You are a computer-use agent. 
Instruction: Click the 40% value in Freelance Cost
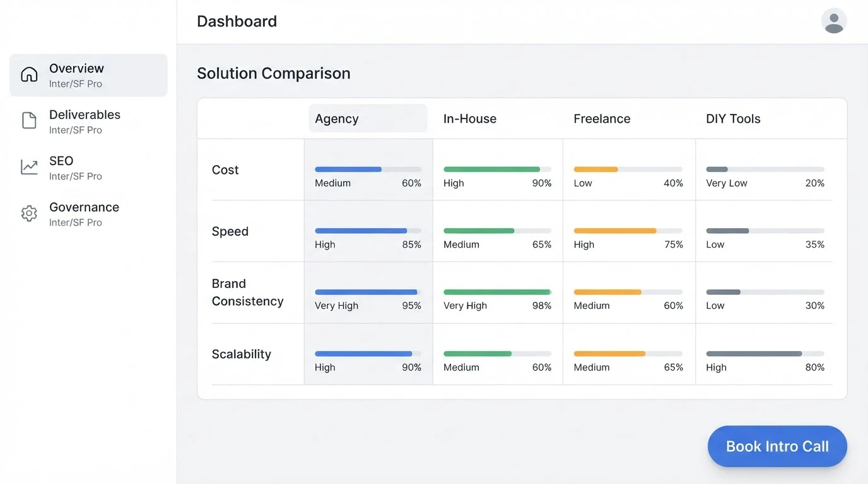[674, 183]
